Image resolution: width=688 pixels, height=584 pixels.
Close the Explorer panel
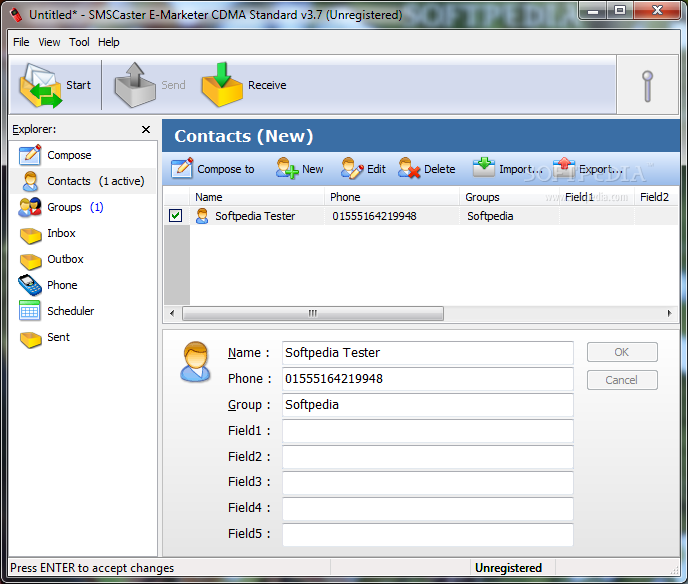(146, 129)
